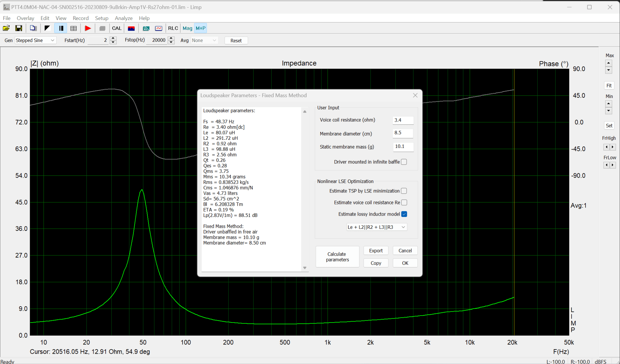Click the red curve measurement setup icon

point(159,28)
